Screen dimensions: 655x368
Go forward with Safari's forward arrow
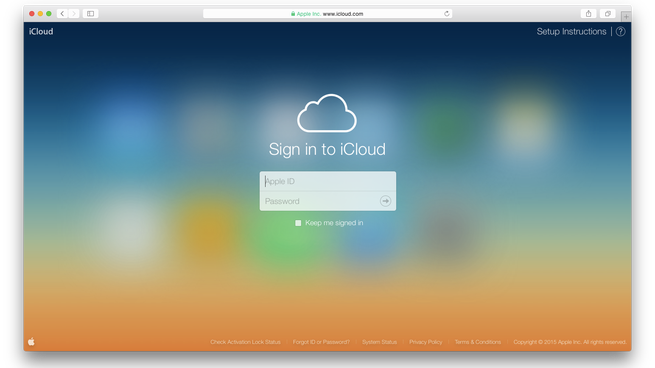74,14
